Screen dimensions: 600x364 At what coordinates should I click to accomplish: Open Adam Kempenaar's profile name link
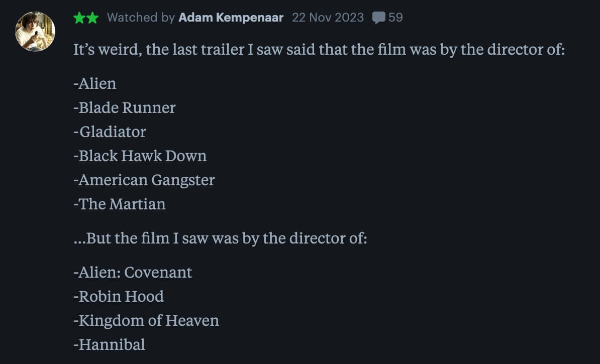(231, 18)
